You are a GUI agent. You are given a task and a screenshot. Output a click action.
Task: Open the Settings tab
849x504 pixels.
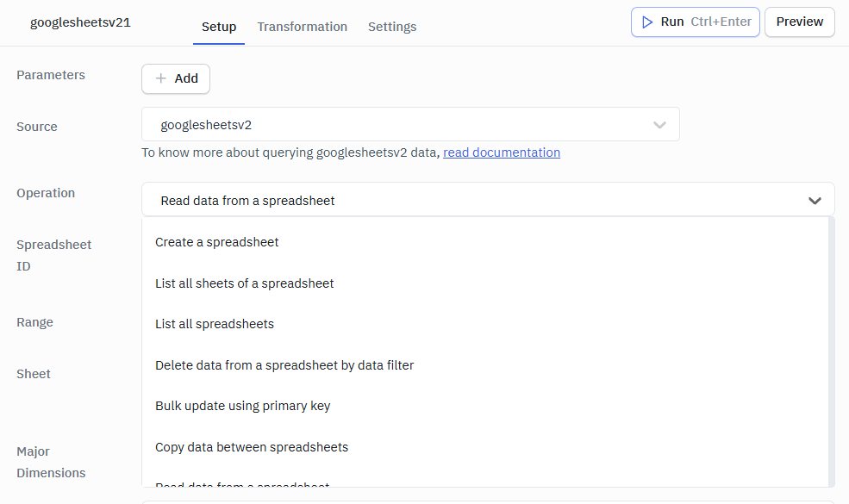(392, 27)
